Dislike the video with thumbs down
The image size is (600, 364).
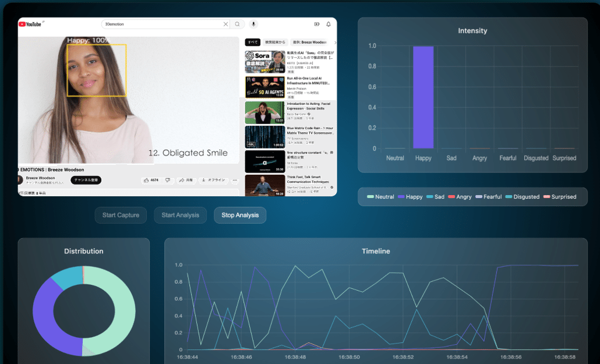click(x=168, y=181)
